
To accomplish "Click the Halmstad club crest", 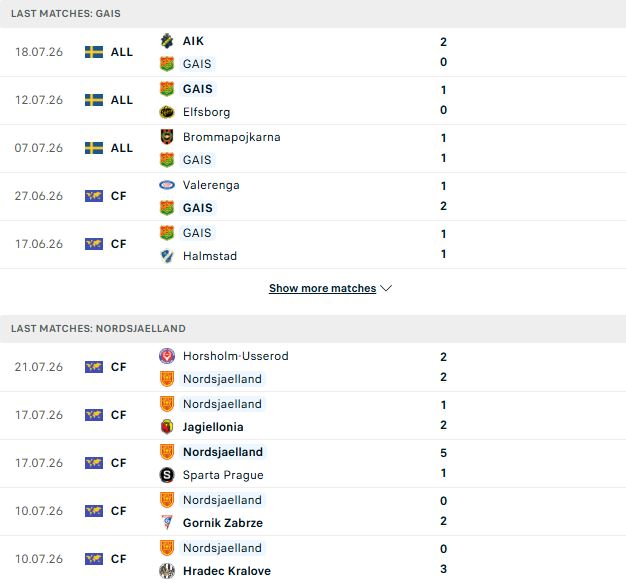I will coord(167,256).
